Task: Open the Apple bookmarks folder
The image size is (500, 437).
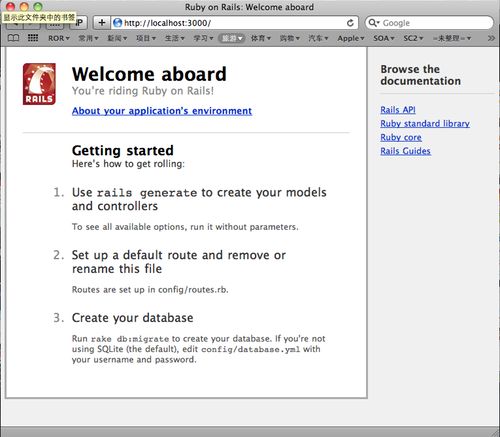Action: [351, 38]
